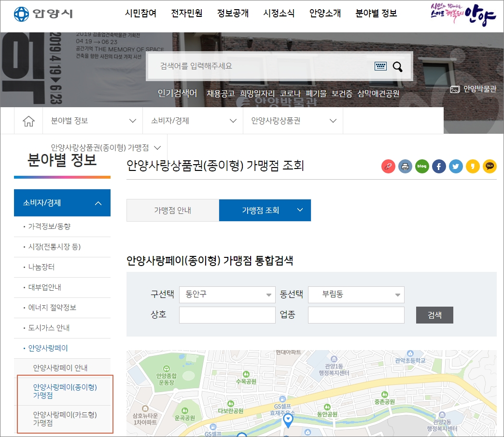
Task: Click 관양1동 행정복지센터 on map
Action: click(334, 369)
